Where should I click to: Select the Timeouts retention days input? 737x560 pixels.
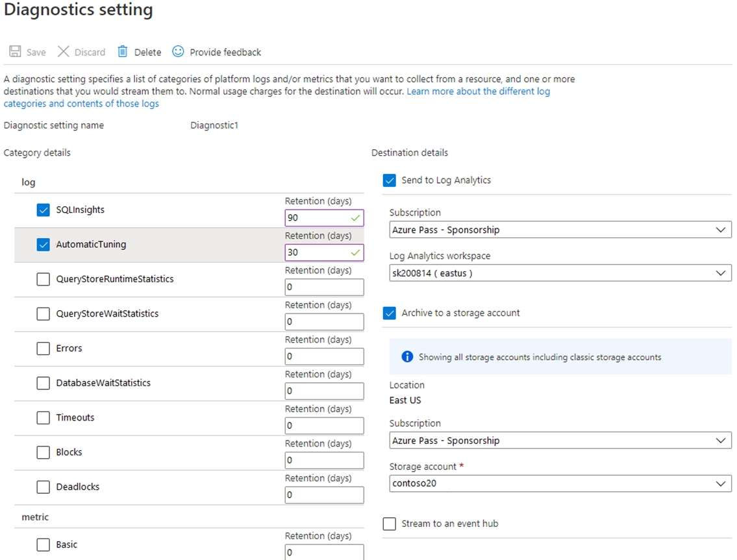click(323, 426)
